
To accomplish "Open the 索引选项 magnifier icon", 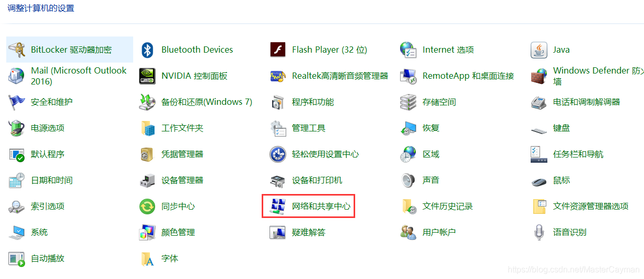I will (x=17, y=207).
